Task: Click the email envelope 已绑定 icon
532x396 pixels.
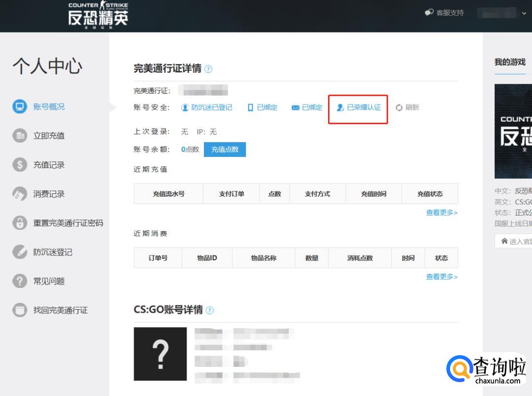Action: click(296, 108)
